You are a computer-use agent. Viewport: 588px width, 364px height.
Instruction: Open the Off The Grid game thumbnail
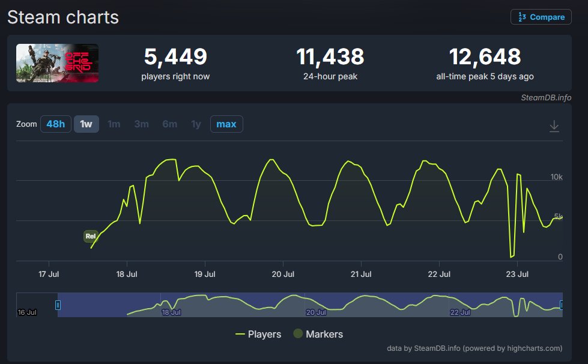pyautogui.click(x=58, y=63)
